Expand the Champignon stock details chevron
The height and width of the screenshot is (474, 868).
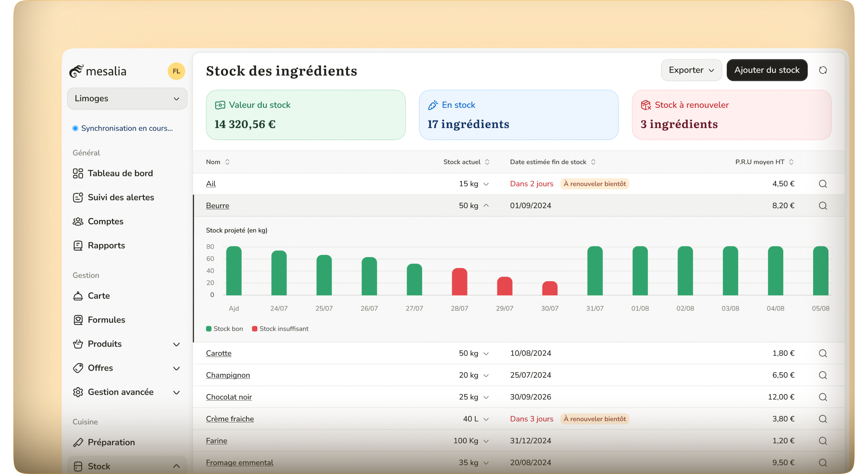486,375
